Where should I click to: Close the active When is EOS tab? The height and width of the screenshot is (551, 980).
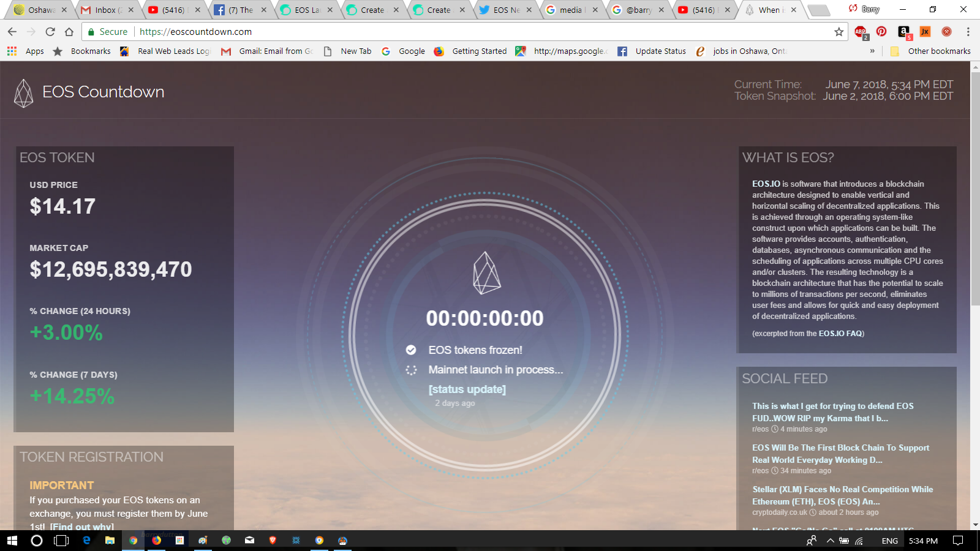[794, 10]
